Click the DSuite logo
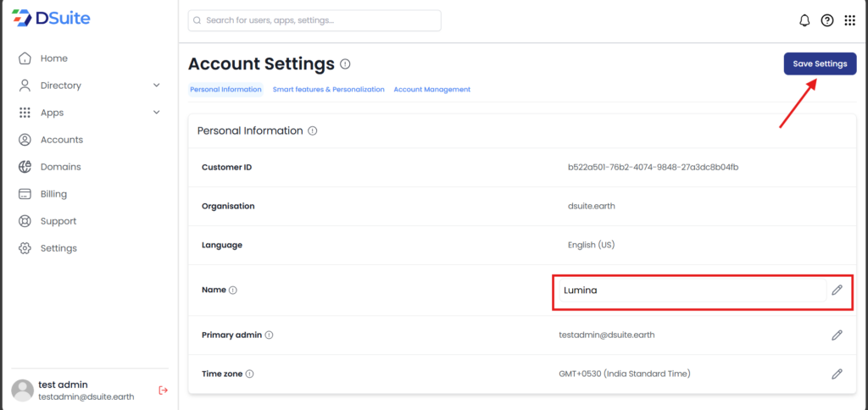 (51, 18)
